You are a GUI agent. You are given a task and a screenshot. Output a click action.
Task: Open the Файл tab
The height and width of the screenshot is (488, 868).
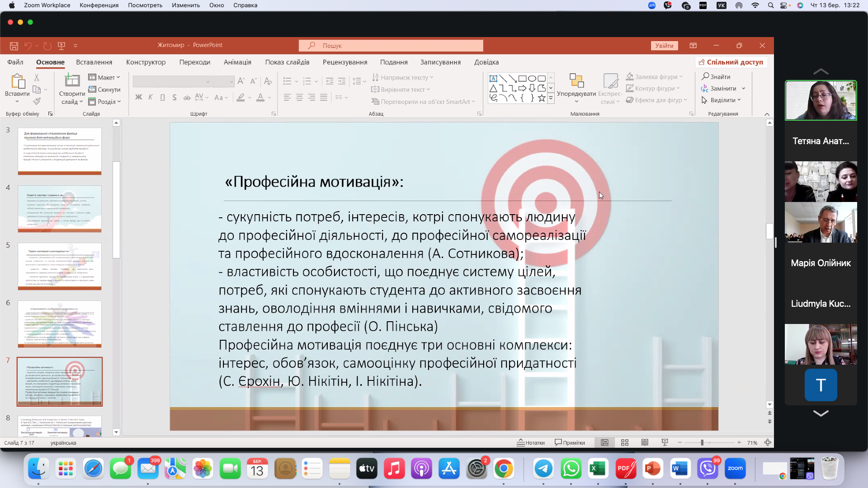click(15, 62)
